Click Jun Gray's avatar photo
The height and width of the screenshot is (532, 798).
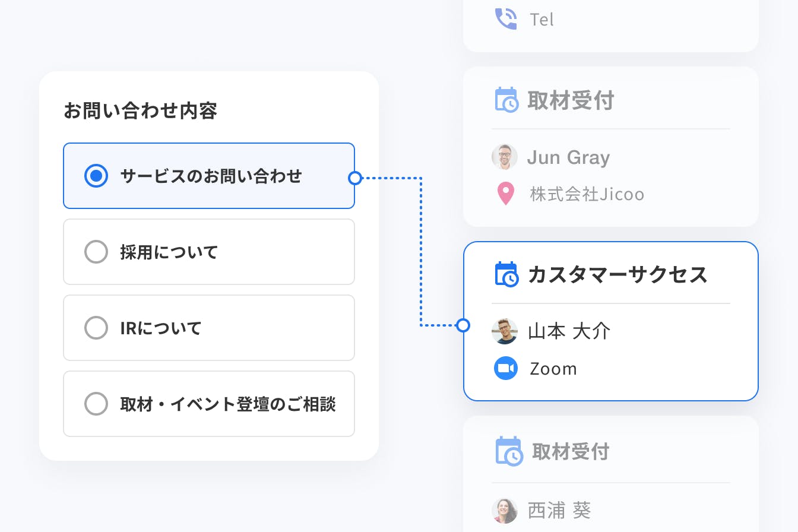pyautogui.click(x=505, y=157)
